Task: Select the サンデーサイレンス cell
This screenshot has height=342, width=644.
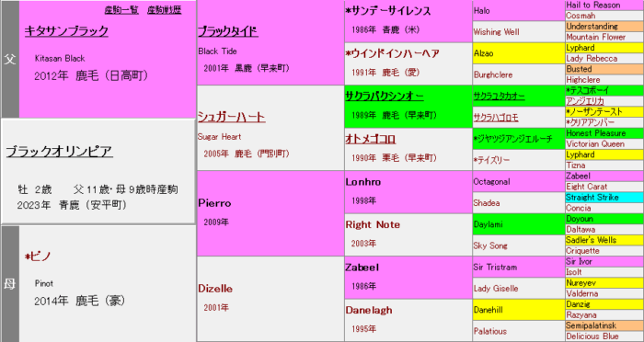Action: point(408,21)
